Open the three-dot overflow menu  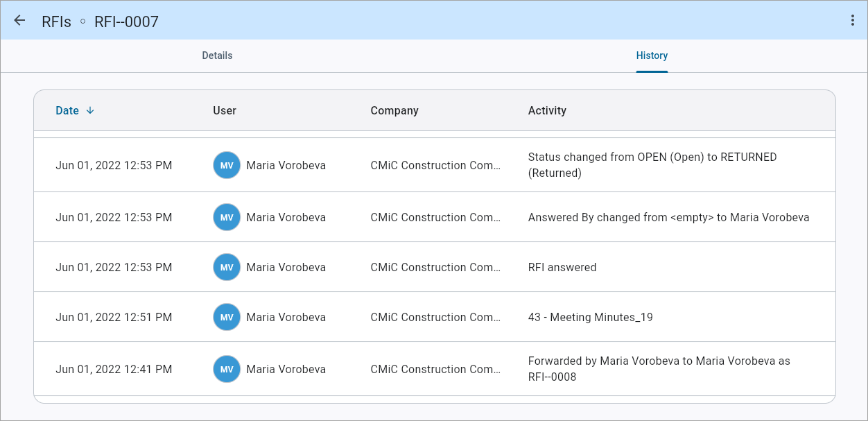pyautogui.click(x=852, y=20)
